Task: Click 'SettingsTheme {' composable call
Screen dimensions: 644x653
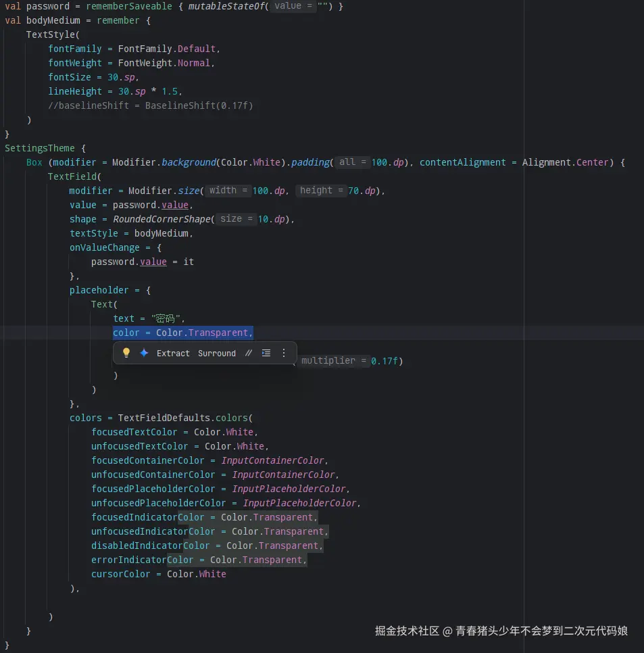Action: coord(45,148)
